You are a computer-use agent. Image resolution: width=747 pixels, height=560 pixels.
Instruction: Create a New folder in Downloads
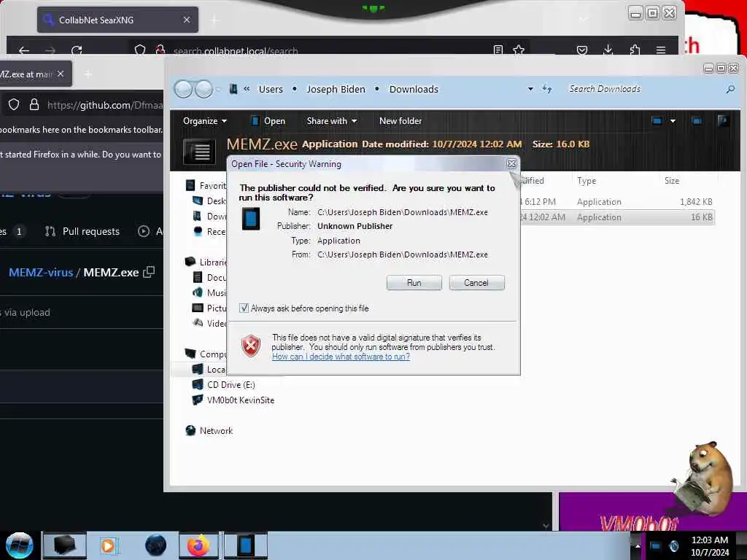[x=400, y=121]
